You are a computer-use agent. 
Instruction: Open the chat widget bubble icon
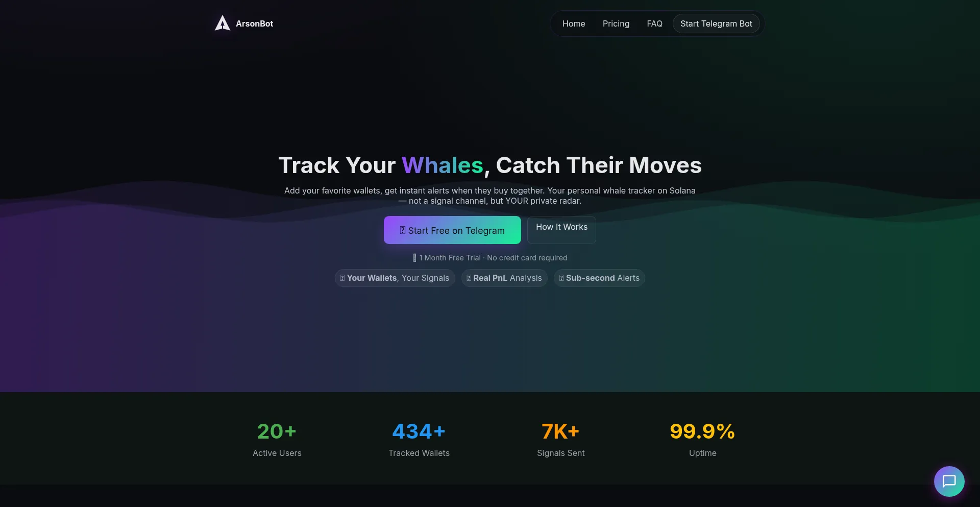949,481
